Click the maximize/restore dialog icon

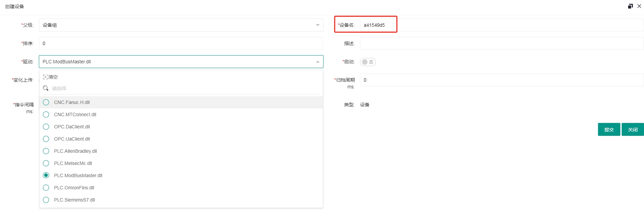pos(630,6)
